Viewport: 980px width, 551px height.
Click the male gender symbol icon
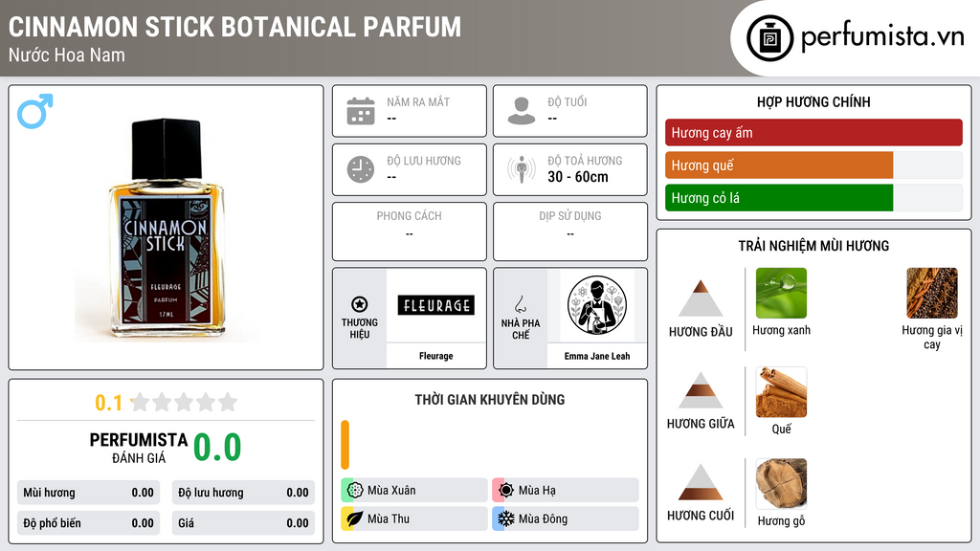pos(35,111)
